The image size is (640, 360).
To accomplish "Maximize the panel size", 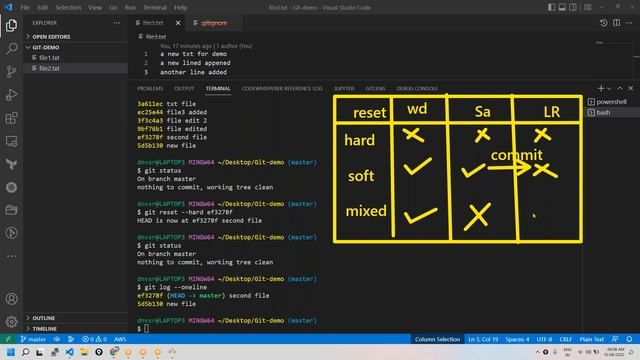I will pyautogui.click(x=620, y=88).
